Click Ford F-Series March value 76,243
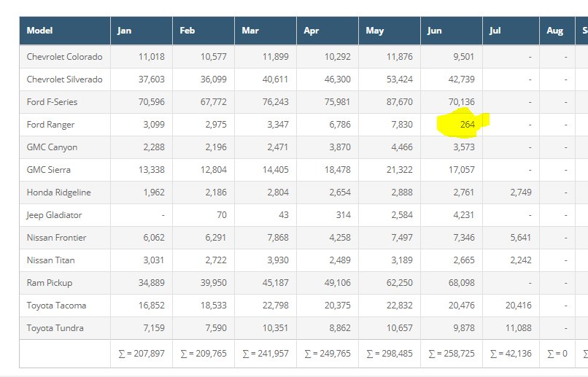Viewport: 588px width, 377px height. point(276,102)
